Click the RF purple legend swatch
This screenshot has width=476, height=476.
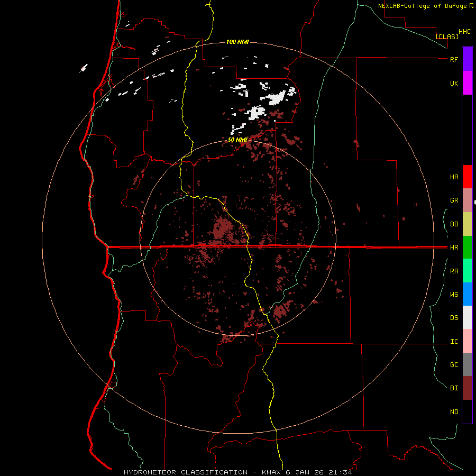coord(467,59)
